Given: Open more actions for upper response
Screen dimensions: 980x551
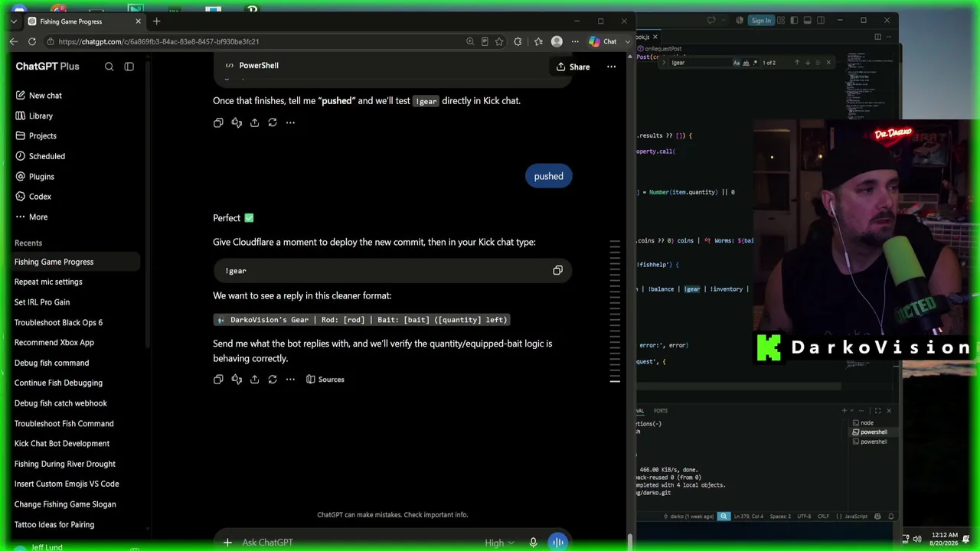Looking at the screenshot, I should click(x=290, y=122).
